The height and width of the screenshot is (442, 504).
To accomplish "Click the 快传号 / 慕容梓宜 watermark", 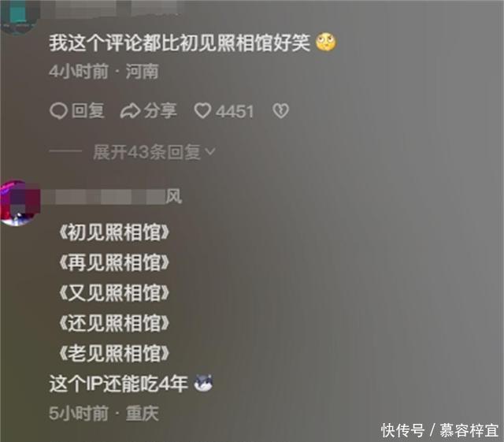I will pyautogui.click(x=439, y=431).
